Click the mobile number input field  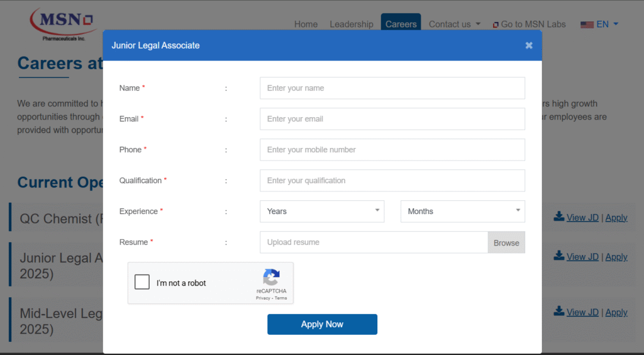[392, 150]
